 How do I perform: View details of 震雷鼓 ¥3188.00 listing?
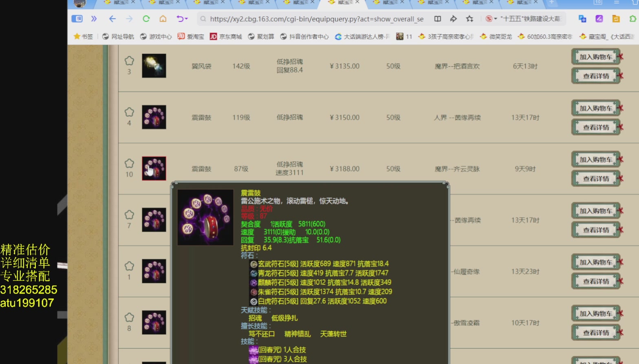(596, 179)
